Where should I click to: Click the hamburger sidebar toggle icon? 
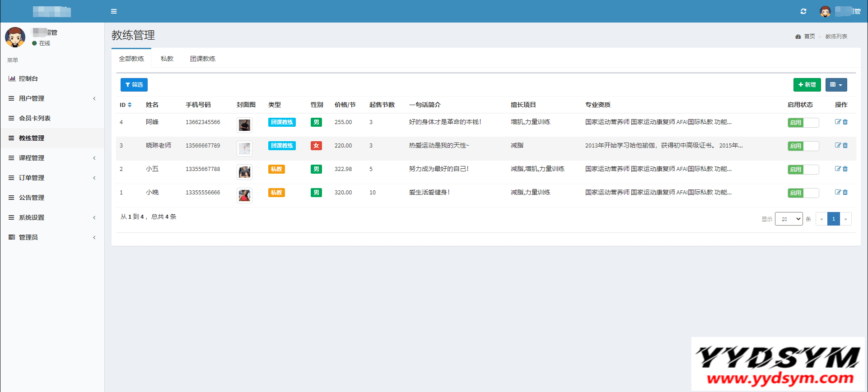click(114, 11)
